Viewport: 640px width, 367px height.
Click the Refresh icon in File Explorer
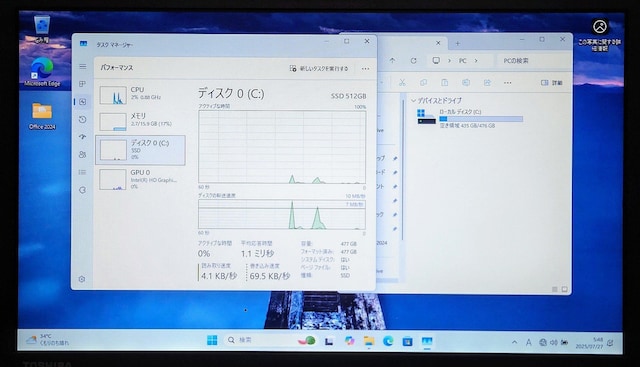click(413, 60)
